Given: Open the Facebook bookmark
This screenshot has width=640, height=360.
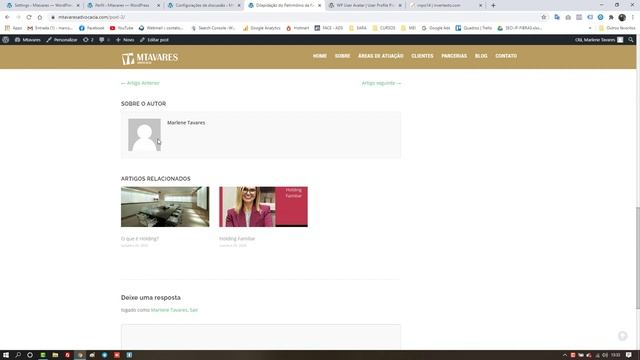Looking at the screenshot, I should (92, 28).
